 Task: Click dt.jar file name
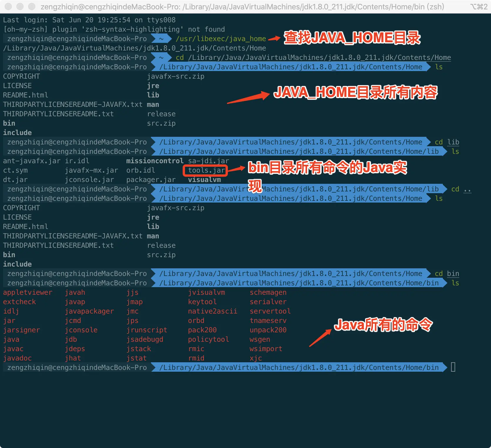15,180
